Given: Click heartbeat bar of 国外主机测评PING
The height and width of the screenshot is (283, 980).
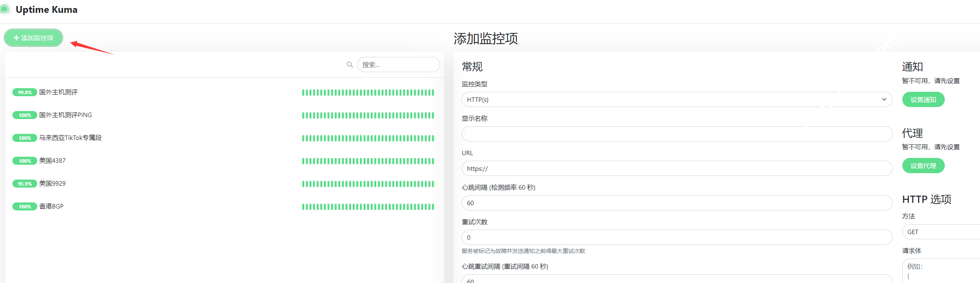Looking at the screenshot, I should [367, 115].
